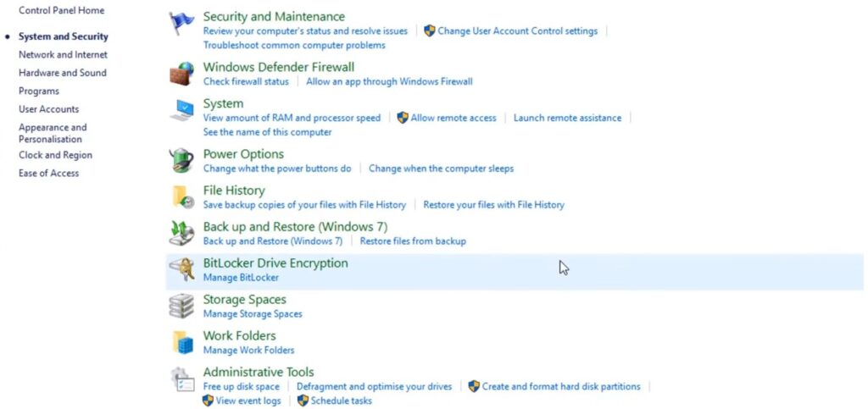Select Manage Storage Spaces
Image resolution: width=868 pixels, height=409 pixels.
(253, 314)
